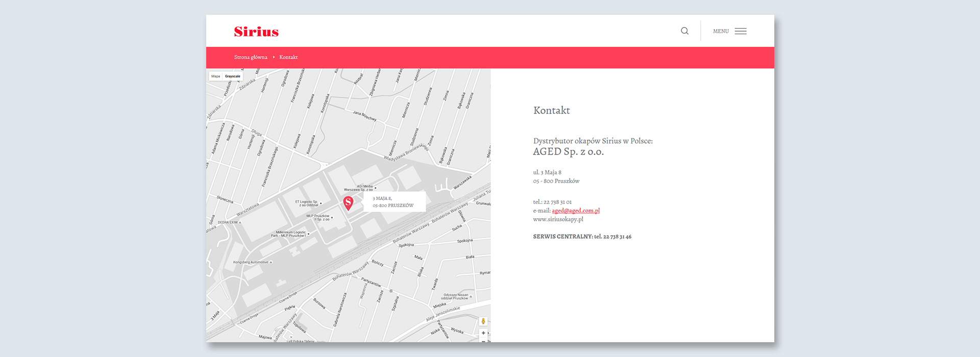Click the phone number tel.: 22 738 31 01
The height and width of the screenshot is (357, 980).
[x=552, y=202]
